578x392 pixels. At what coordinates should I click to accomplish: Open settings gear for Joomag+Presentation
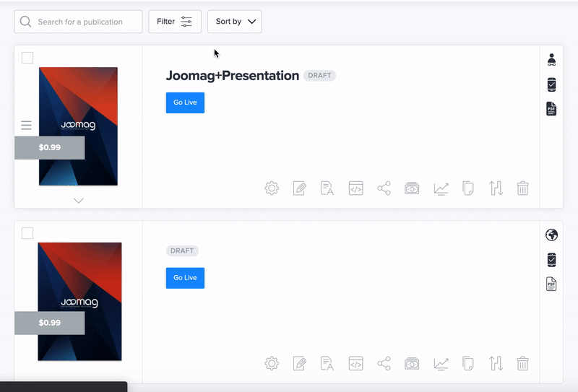point(272,188)
